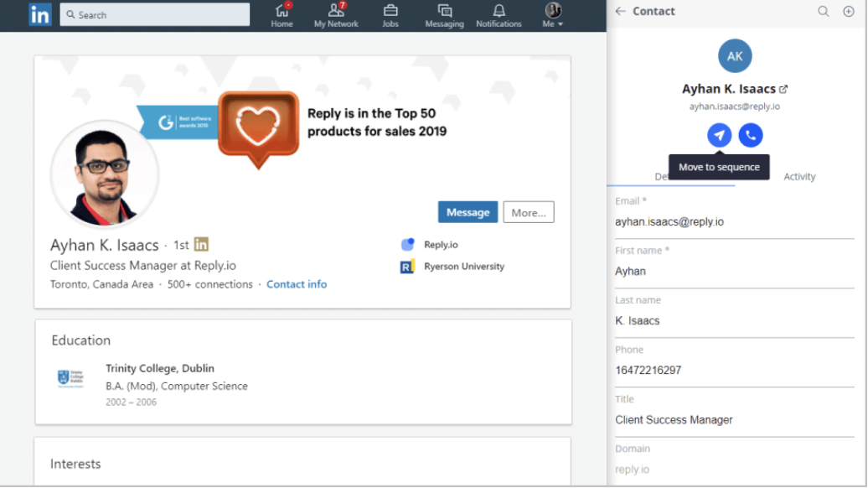Click 'Client Success Manager at Reply.io' headline

[143, 265]
